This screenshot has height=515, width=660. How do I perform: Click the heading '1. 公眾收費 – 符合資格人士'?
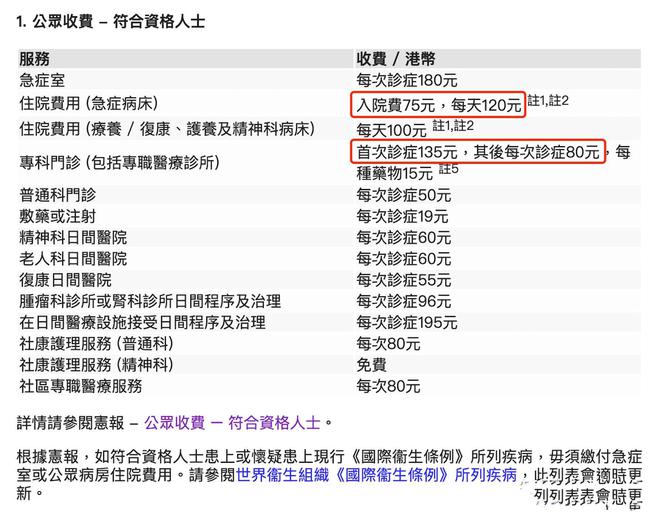(x=111, y=21)
